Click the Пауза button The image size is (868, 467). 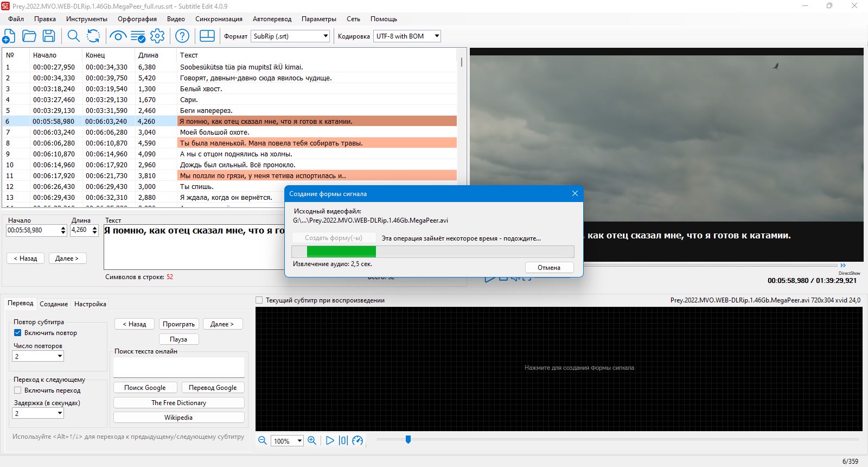point(179,339)
